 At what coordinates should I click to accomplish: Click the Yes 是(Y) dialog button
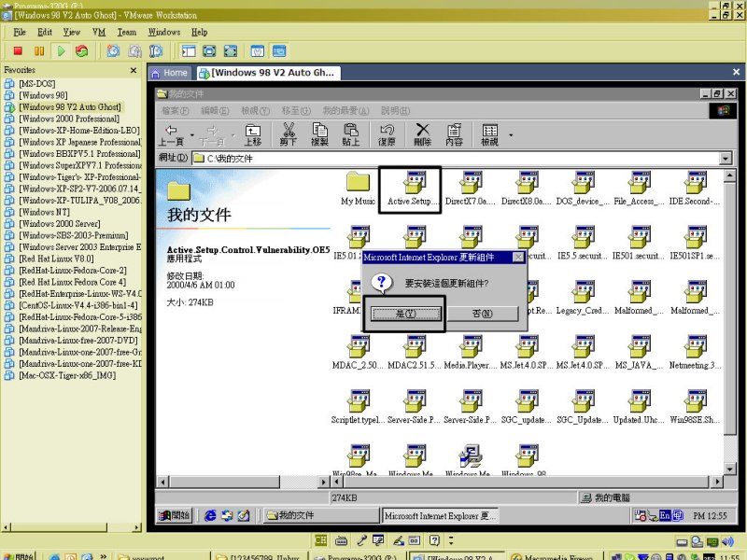coord(406,314)
